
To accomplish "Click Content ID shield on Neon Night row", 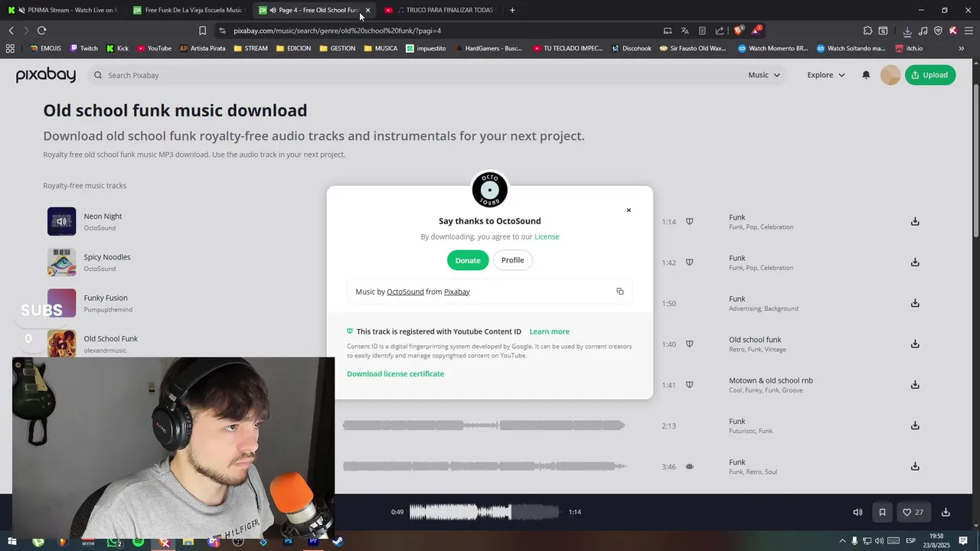I will click(x=689, y=222).
